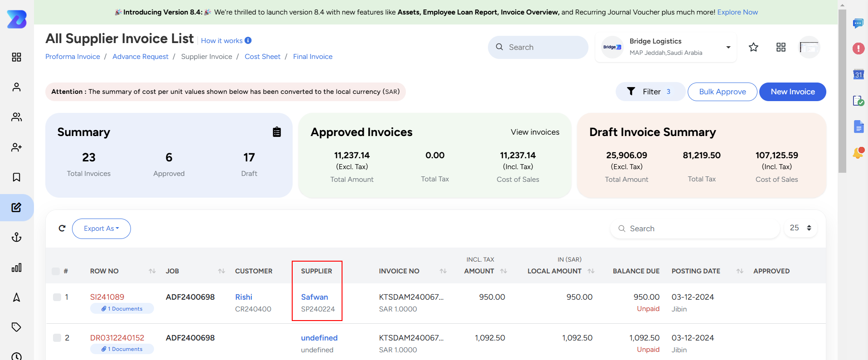This screenshot has width=868, height=360.
Task: Sort by INCL. TAX AMOUNT column
Action: pyautogui.click(x=504, y=271)
